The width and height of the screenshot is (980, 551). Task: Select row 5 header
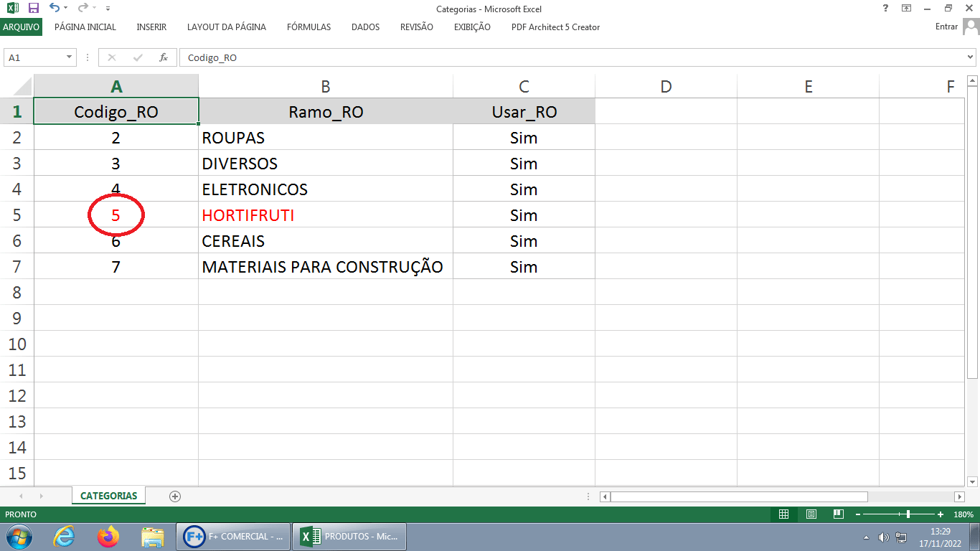[x=17, y=215]
